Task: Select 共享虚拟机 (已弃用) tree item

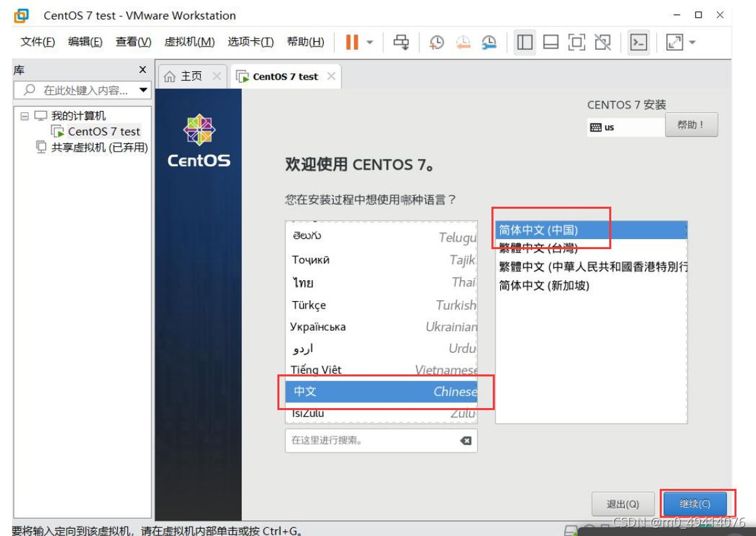Action: tap(100, 147)
